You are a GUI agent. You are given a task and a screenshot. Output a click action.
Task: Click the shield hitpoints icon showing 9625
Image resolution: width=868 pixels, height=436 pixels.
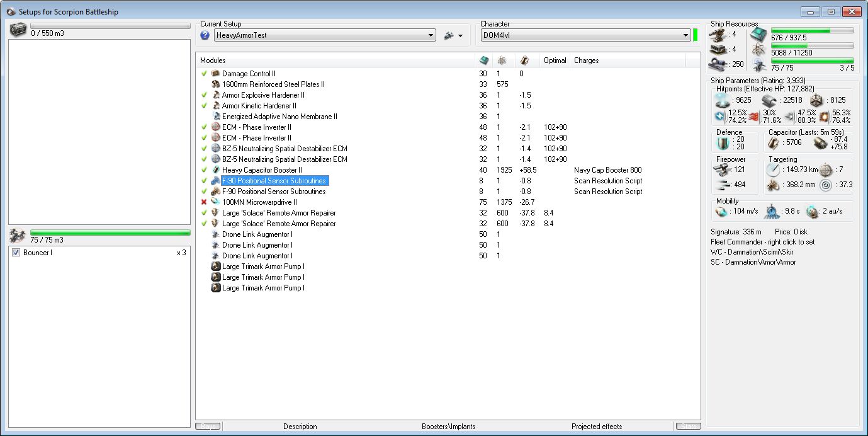tap(723, 100)
